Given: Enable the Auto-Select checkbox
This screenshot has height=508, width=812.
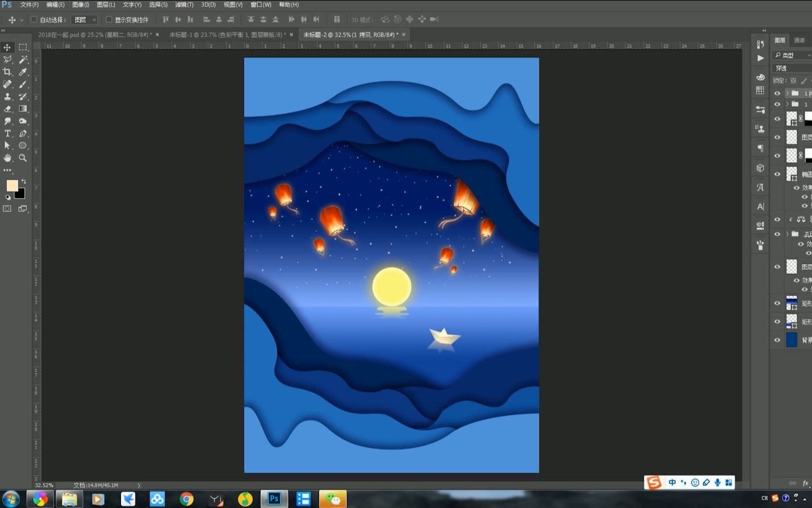Looking at the screenshot, I should (34, 19).
